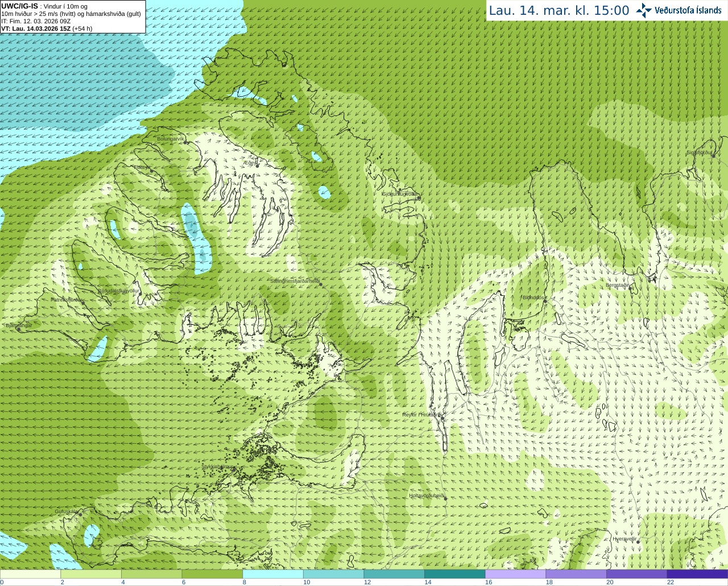
Task: Click the Bolungarvík station label
Action: pyautogui.click(x=171, y=138)
